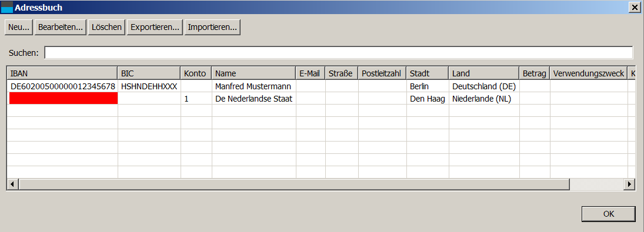Confirm with the OK button
The image size is (644, 232).
[609, 214]
